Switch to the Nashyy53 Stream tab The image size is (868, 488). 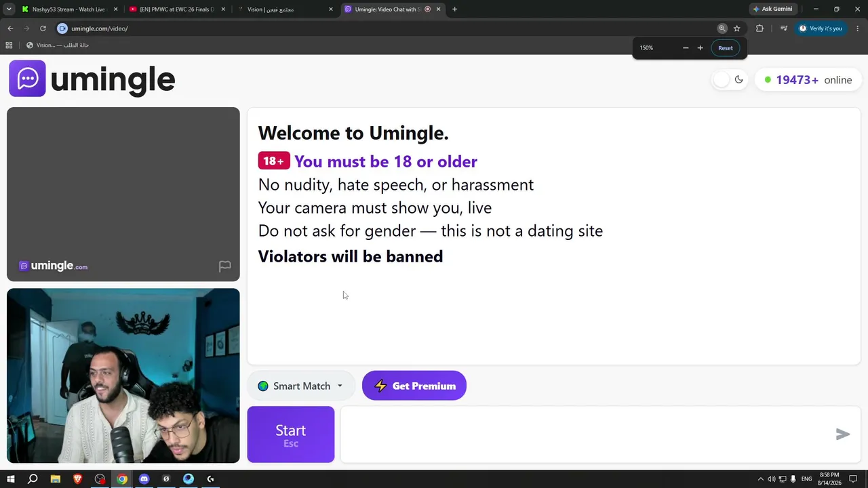pos(68,9)
